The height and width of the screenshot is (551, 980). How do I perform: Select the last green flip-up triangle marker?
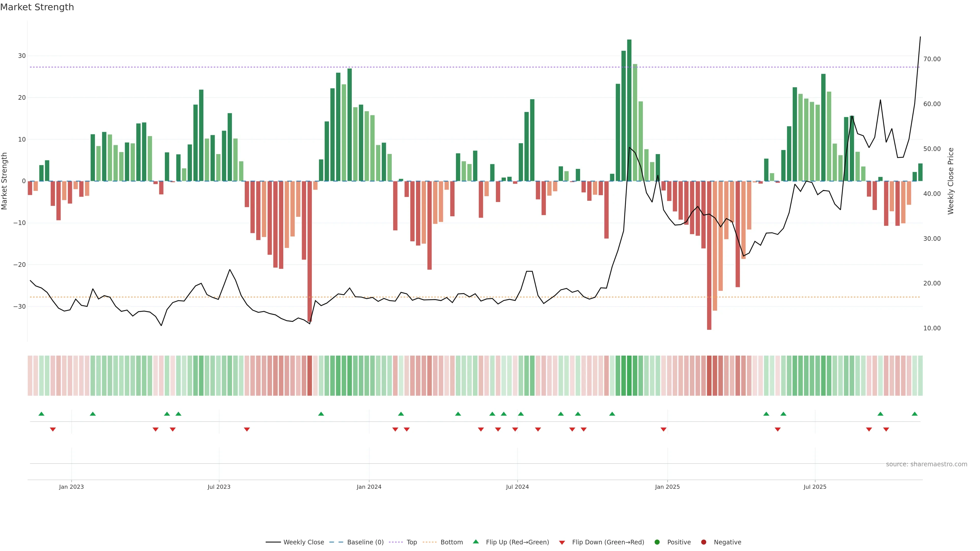point(915,414)
